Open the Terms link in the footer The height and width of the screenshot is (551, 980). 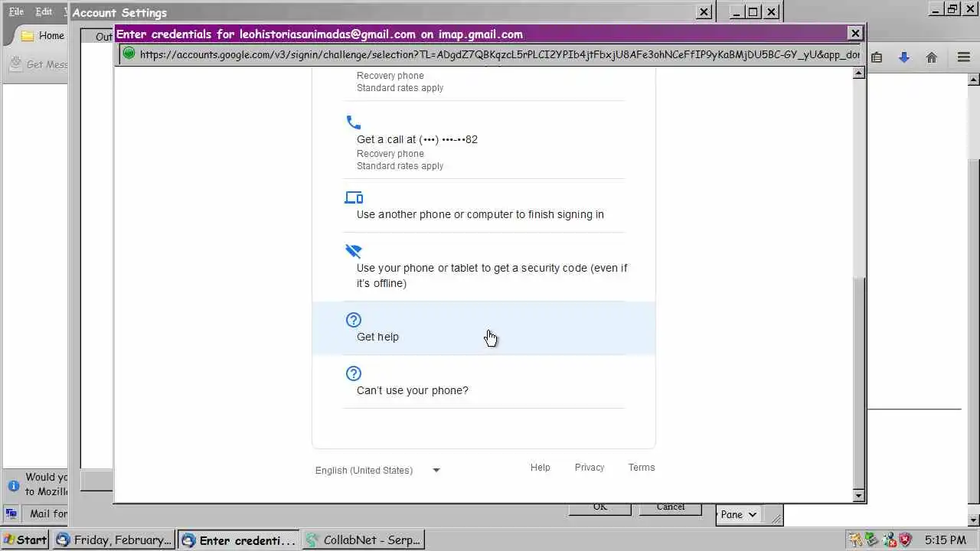[642, 468]
